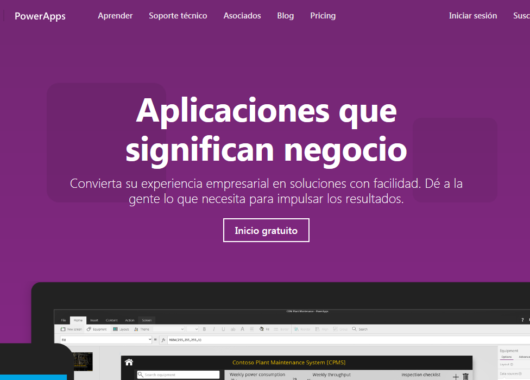Select the Home ribbon tab in the preview

pyautogui.click(x=78, y=320)
